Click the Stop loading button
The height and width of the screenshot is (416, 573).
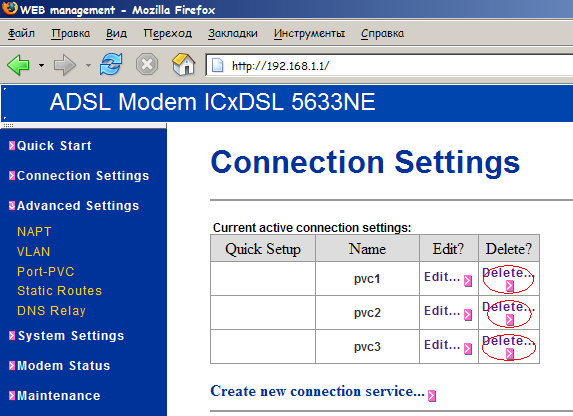pyautogui.click(x=147, y=65)
